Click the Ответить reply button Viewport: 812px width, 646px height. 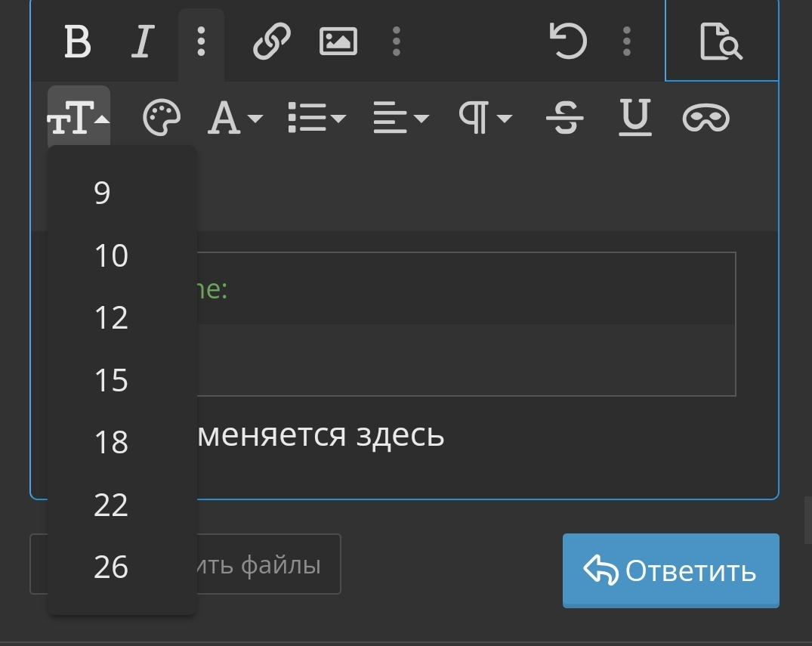pyautogui.click(x=671, y=570)
